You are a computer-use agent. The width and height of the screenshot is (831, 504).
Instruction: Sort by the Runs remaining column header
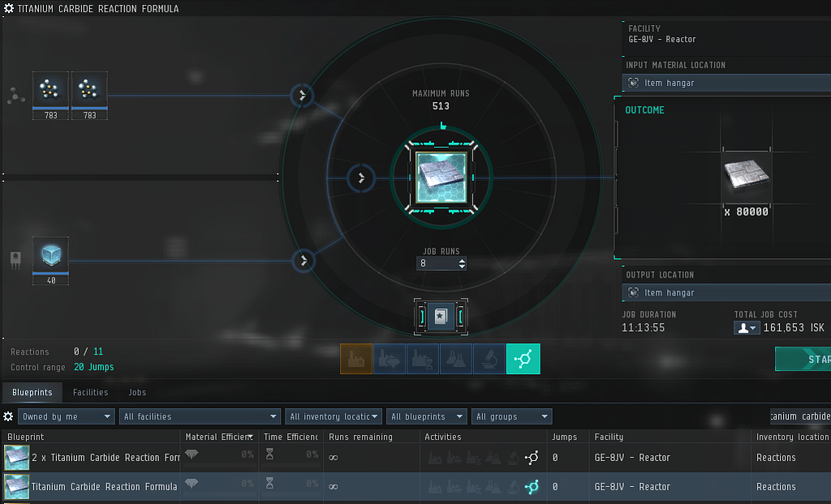(372, 437)
